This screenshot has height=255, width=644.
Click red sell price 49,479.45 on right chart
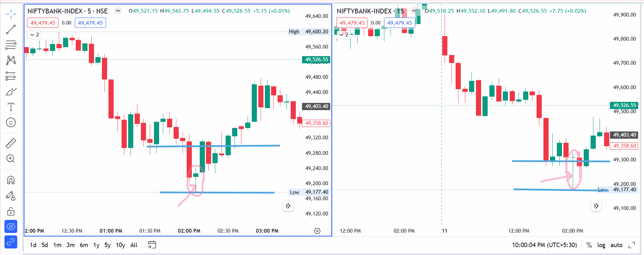pos(352,23)
